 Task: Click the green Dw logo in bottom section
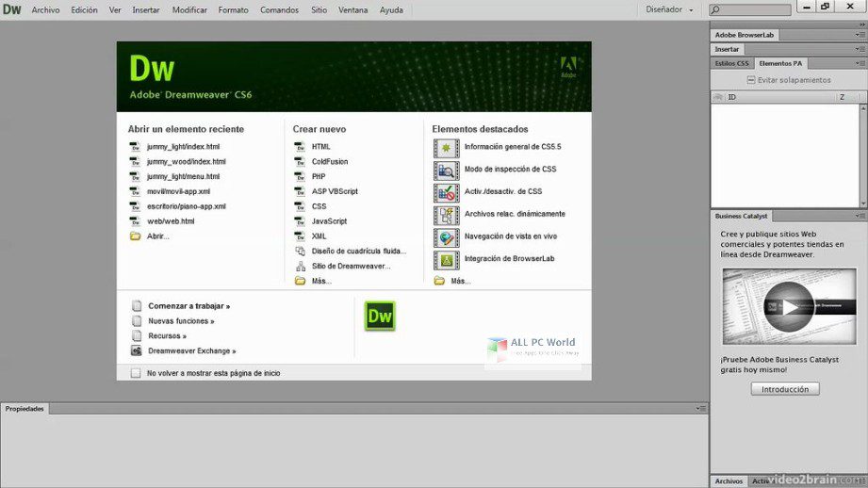pos(380,316)
